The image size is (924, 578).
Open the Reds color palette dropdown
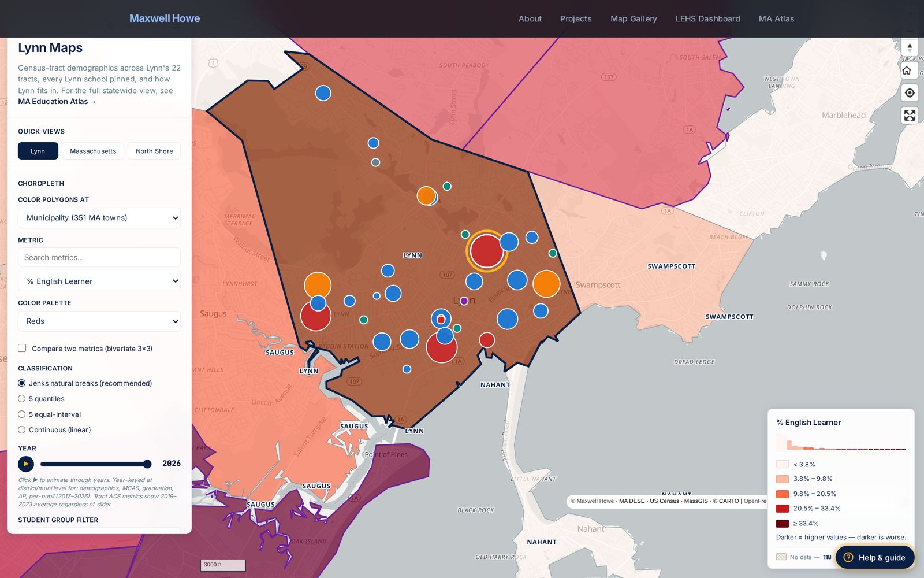[x=99, y=321]
